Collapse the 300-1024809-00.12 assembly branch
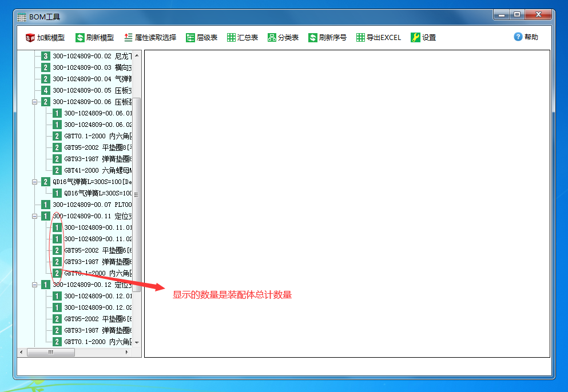568x392 pixels. tap(35, 284)
